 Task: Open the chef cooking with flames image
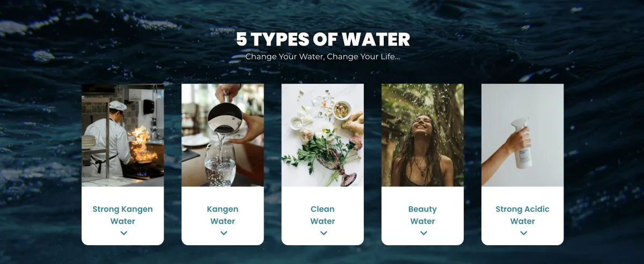[122, 135]
